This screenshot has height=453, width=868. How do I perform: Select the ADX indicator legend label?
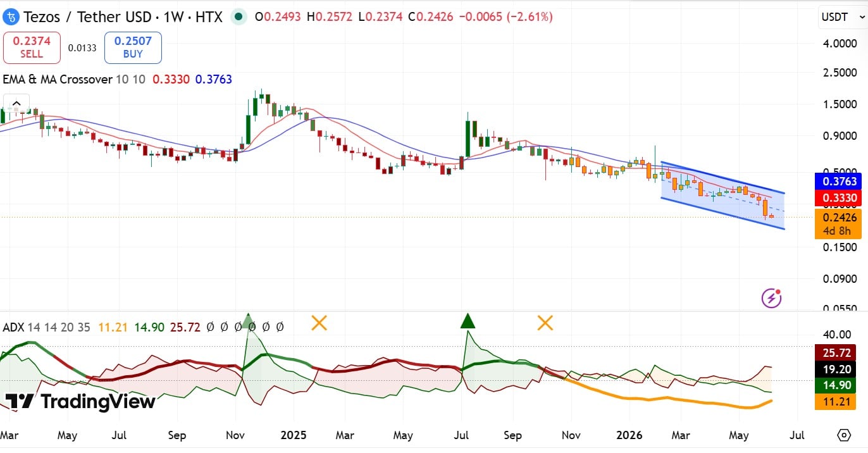pyautogui.click(x=13, y=327)
